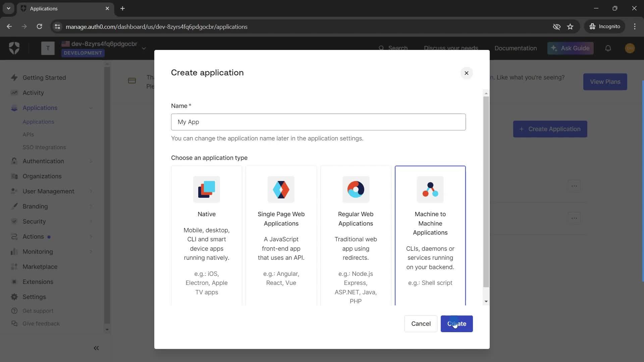Open the Marketplace menu item

point(40,266)
